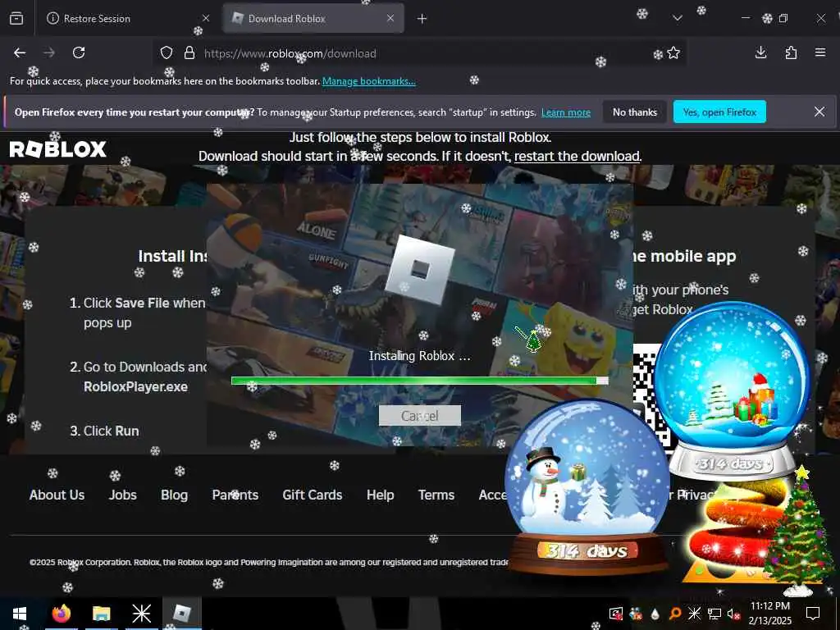Open the About Us footer link
The image size is (840, 630).
(x=57, y=495)
